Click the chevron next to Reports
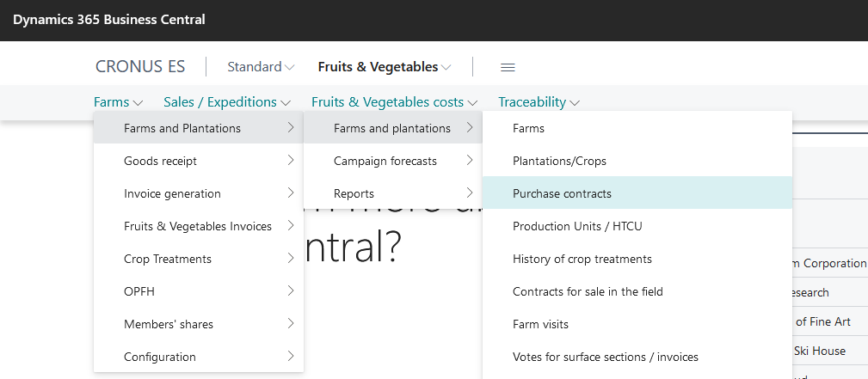This screenshot has height=379, width=868. tap(470, 193)
